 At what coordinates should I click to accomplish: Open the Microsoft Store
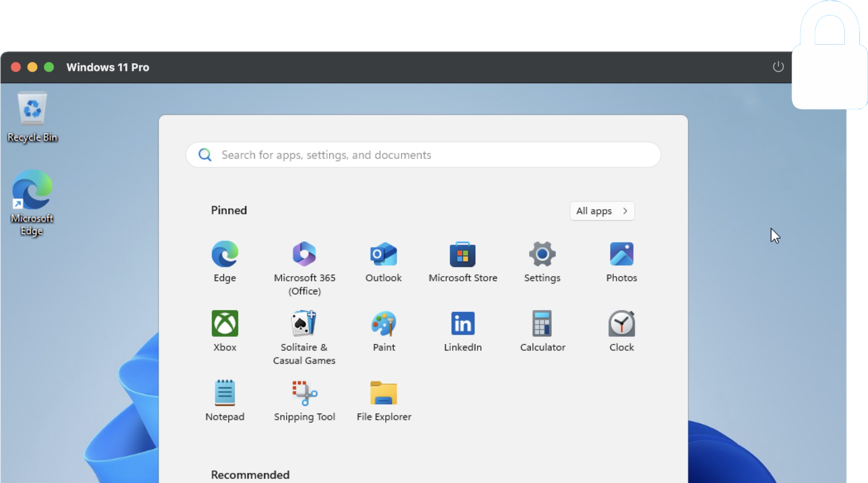click(x=463, y=261)
